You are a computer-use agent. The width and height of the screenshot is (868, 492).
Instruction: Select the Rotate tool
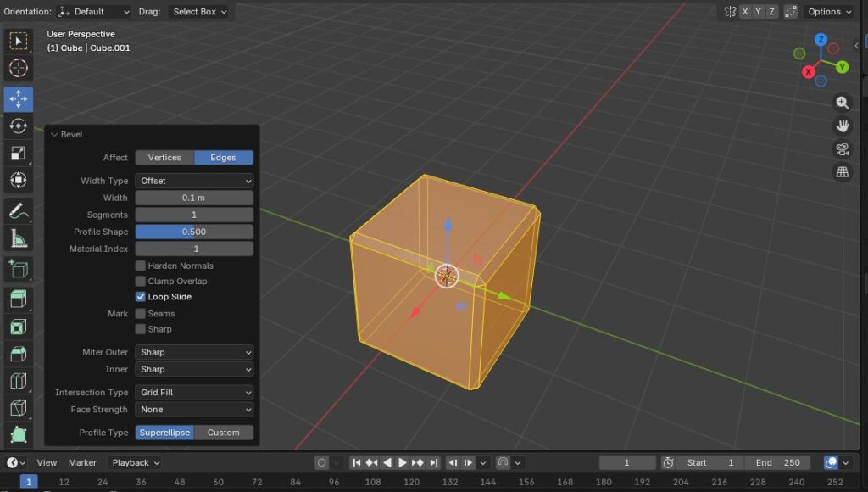19,126
